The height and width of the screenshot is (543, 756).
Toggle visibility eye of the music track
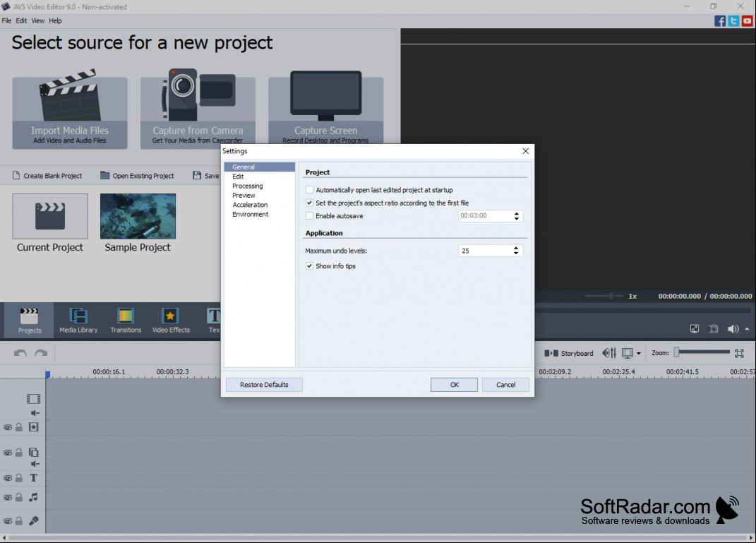pyautogui.click(x=8, y=498)
